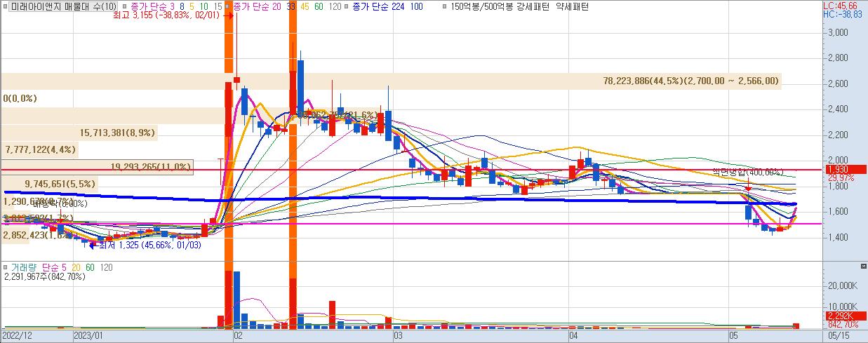Click the 78,223,886(44,5%) volume profile label
The width and height of the screenshot is (868, 343).
pyautogui.click(x=690, y=81)
